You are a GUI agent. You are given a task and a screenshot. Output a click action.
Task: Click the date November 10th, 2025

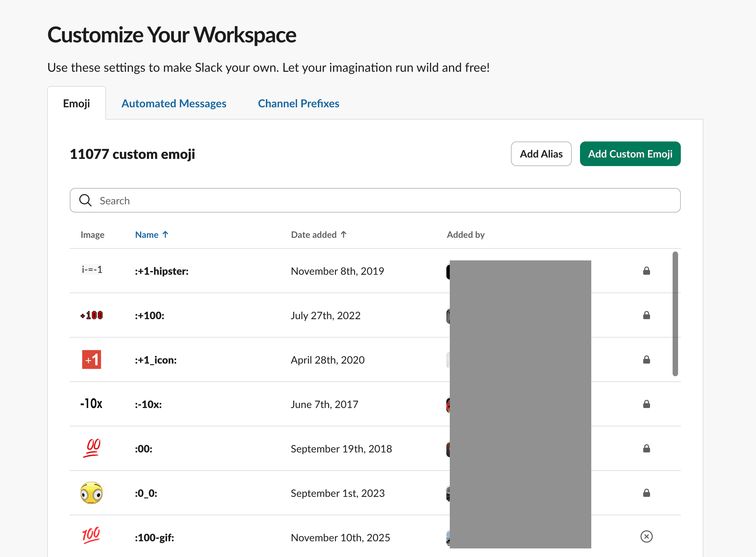[x=340, y=538]
